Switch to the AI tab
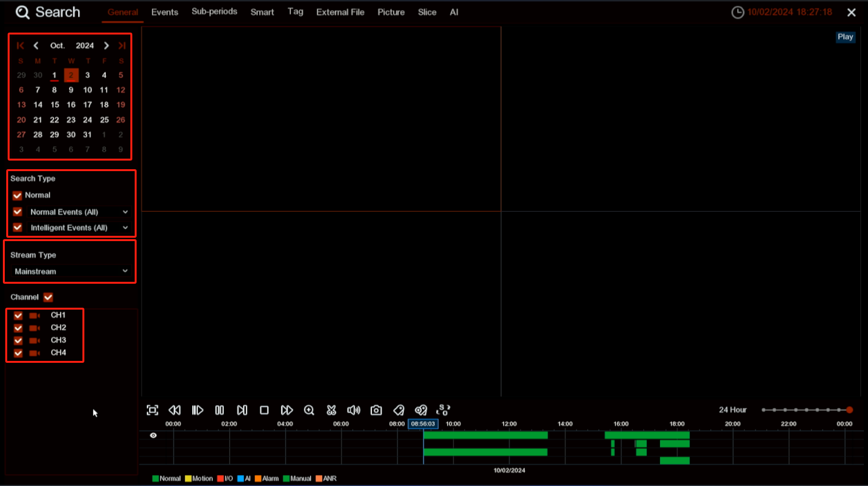This screenshot has width=868, height=486. pos(454,12)
